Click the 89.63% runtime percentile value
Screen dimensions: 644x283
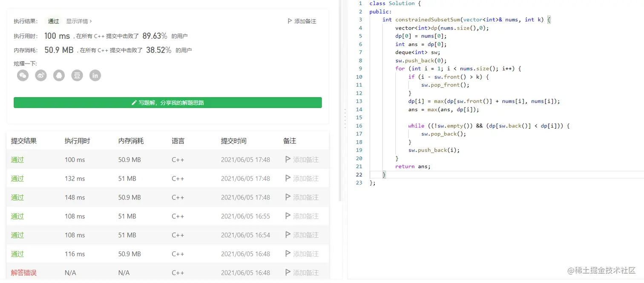(155, 36)
